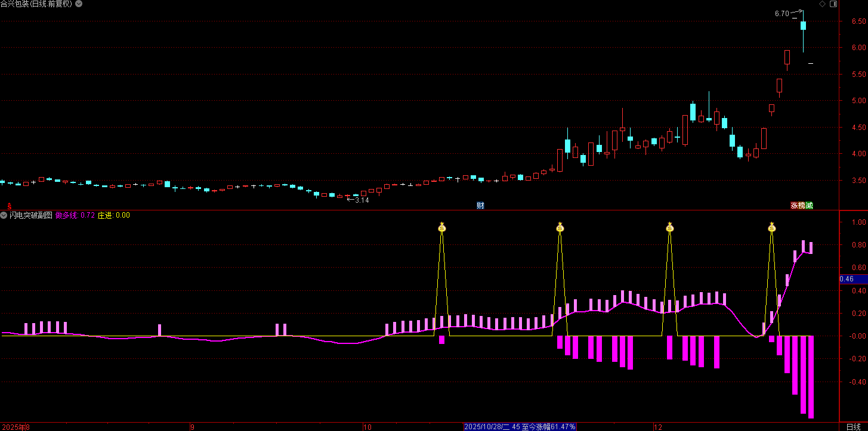Click the red S marker above the indicator panel
Viewport: 868px width, 431px height.
(9, 206)
